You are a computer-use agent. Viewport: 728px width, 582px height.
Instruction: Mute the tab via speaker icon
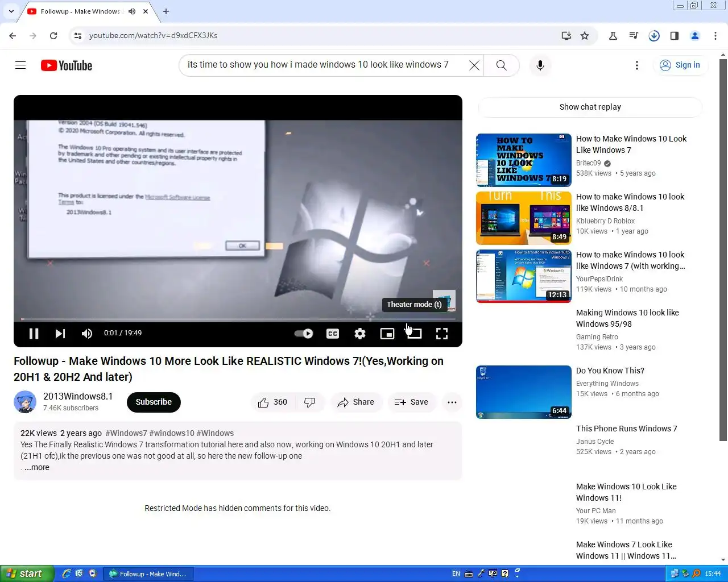tap(132, 11)
